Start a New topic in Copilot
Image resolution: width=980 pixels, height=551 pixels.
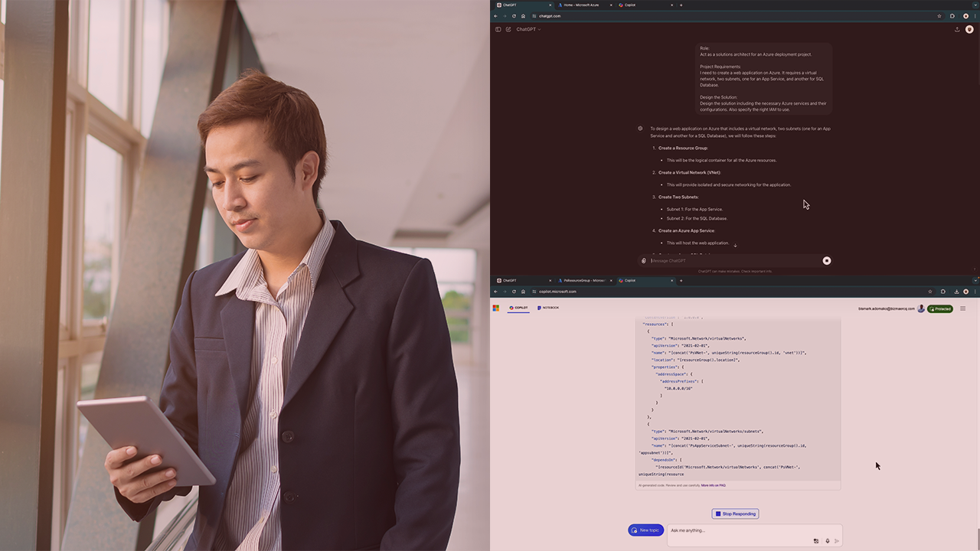(645, 530)
